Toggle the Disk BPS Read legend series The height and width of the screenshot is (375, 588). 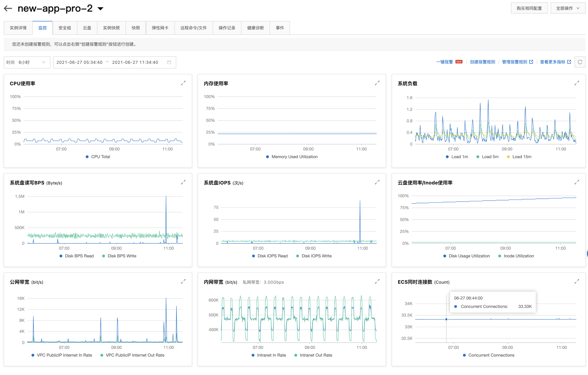(76, 256)
